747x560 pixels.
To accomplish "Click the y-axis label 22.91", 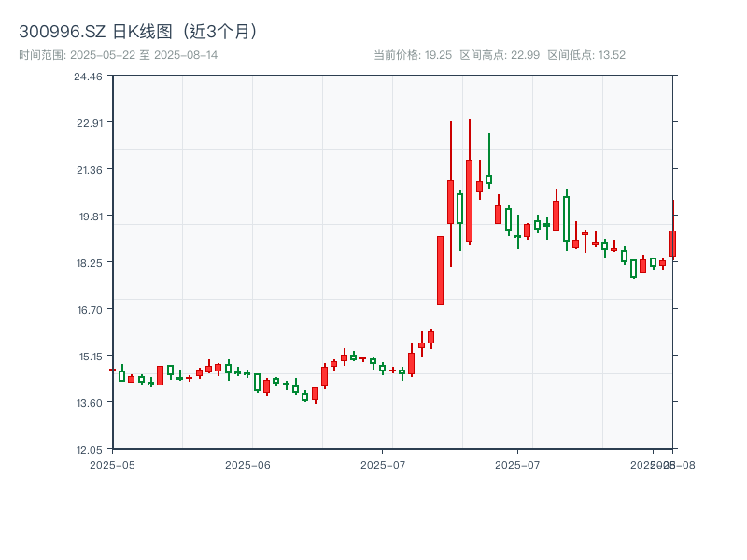I will click(x=90, y=123).
